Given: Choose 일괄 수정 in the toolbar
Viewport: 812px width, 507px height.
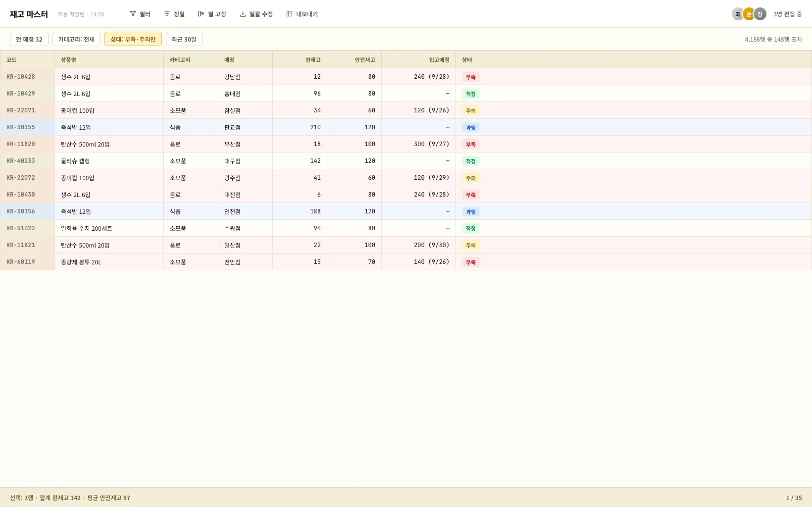Looking at the screenshot, I should 256,14.
